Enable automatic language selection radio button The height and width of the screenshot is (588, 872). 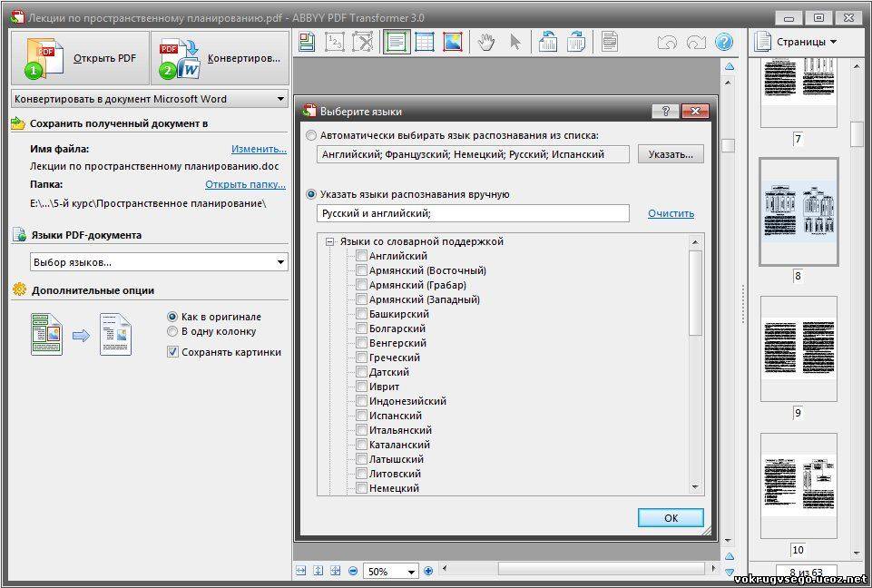pos(312,135)
